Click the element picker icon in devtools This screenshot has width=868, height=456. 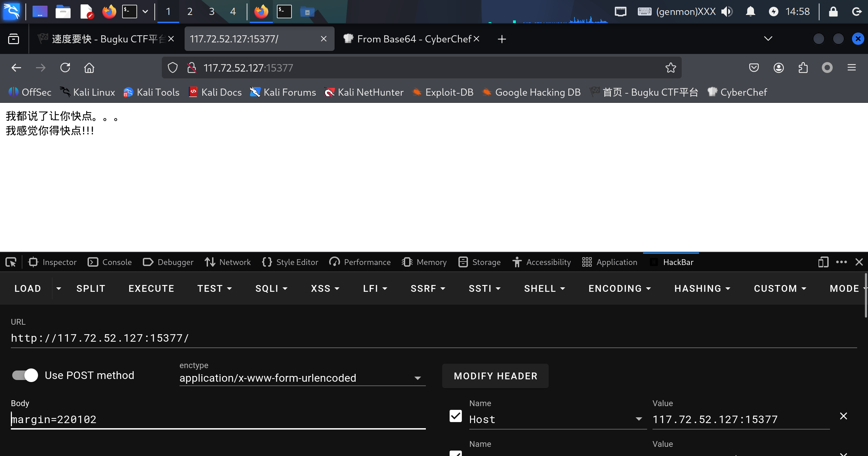[11, 262]
